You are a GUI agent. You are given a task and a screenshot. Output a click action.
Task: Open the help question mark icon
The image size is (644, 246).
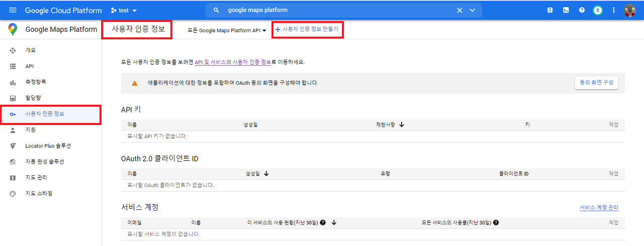582,10
